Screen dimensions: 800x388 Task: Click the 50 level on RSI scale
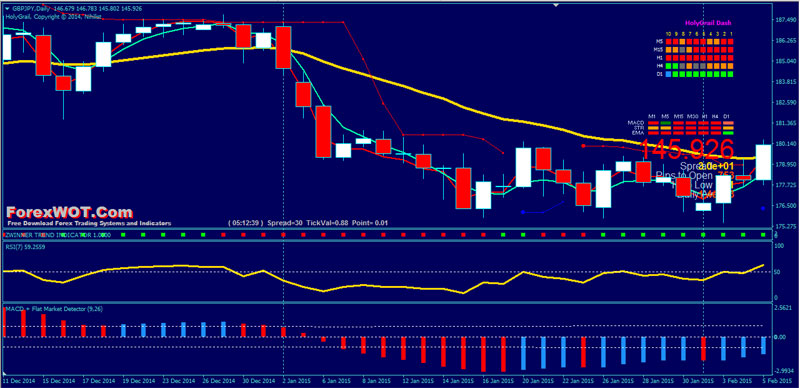click(x=778, y=272)
